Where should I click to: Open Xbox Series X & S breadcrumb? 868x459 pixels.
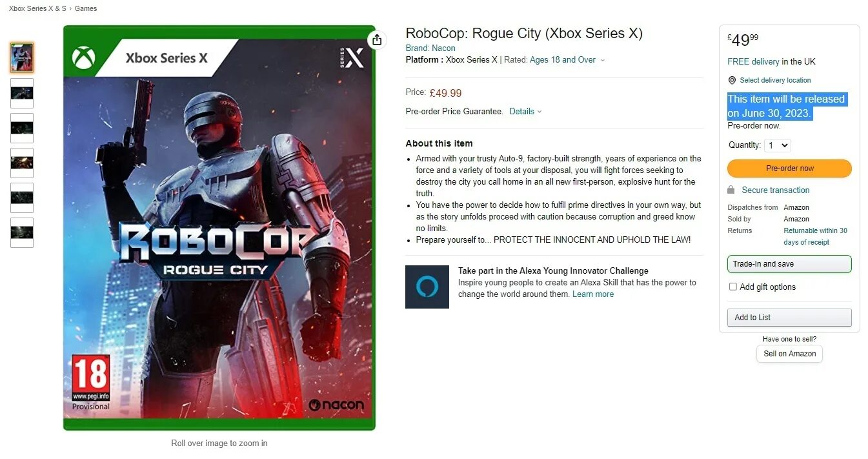pyautogui.click(x=37, y=8)
